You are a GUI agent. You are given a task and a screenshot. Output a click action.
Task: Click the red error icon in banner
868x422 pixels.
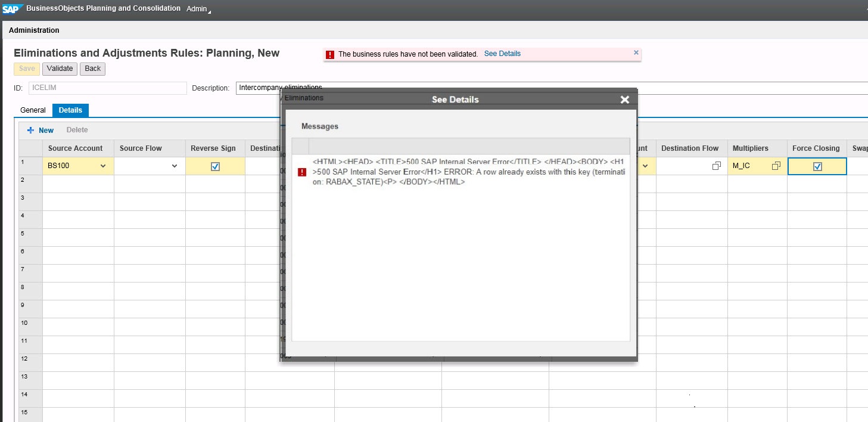click(330, 54)
